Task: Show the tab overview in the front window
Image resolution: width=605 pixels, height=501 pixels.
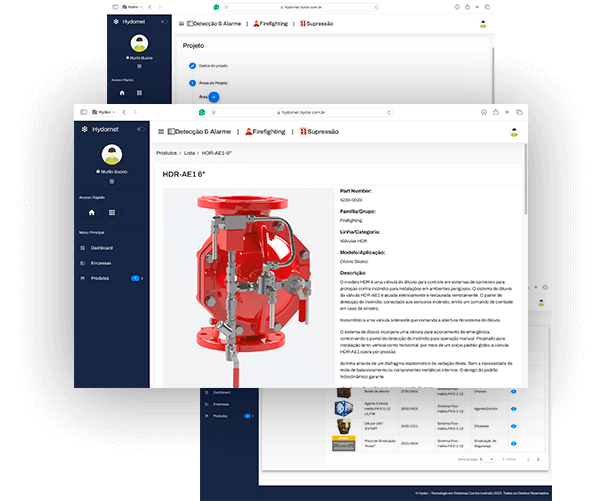Action: (x=519, y=112)
